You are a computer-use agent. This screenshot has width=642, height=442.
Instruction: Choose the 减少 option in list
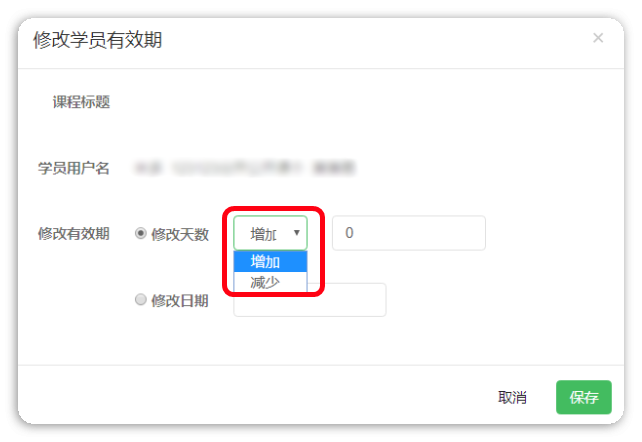click(x=270, y=282)
